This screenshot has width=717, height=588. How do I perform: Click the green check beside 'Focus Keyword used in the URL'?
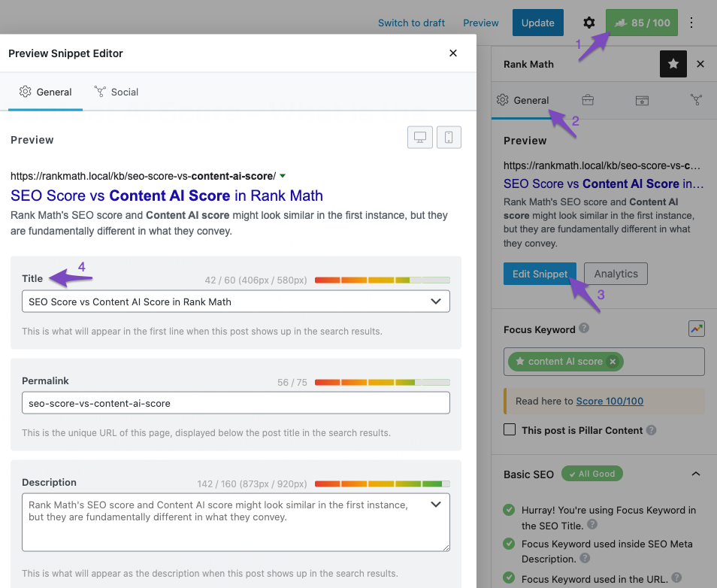pyautogui.click(x=509, y=577)
